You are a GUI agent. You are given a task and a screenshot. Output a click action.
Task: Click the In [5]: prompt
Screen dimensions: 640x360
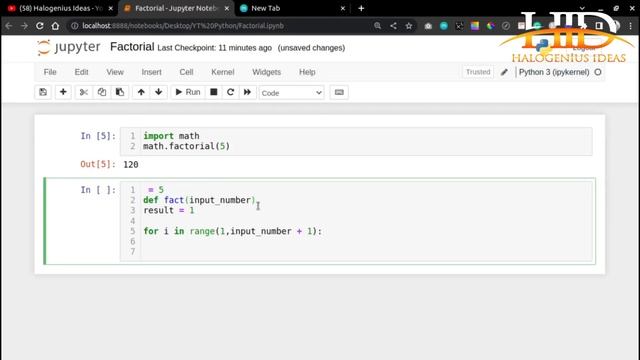(x=98, y=136)
